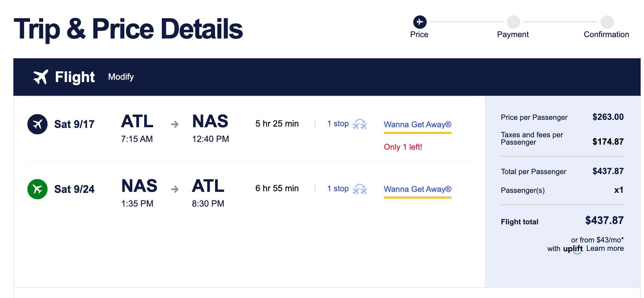Click the uplift logo

[x=573, y=249]
